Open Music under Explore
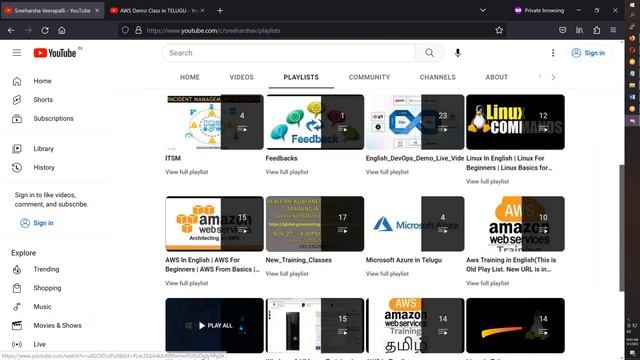The image size is (640, 360). coord(42,307)
